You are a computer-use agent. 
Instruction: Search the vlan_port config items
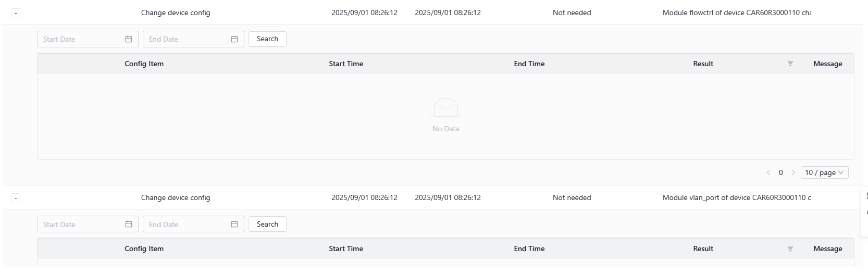pos(267,224)
